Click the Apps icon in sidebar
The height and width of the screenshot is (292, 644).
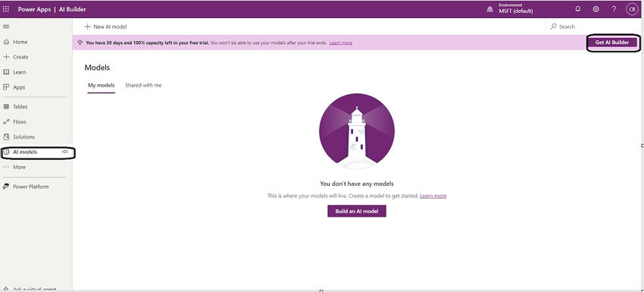click(x=6, y=87)
